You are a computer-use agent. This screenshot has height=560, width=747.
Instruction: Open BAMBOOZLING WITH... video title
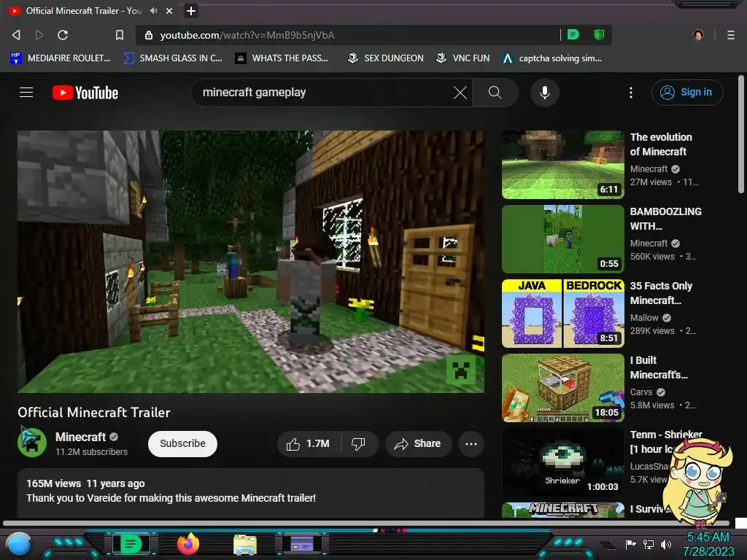coord(665,219)
